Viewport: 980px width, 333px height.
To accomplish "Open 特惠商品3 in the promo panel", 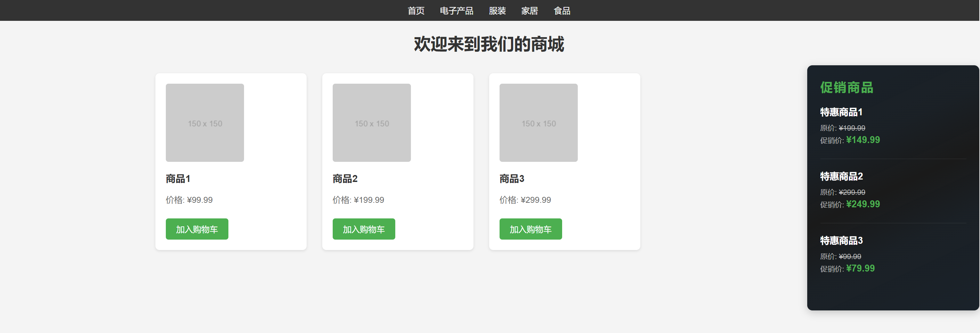I will pyautogui.click(x=842, y=241).
